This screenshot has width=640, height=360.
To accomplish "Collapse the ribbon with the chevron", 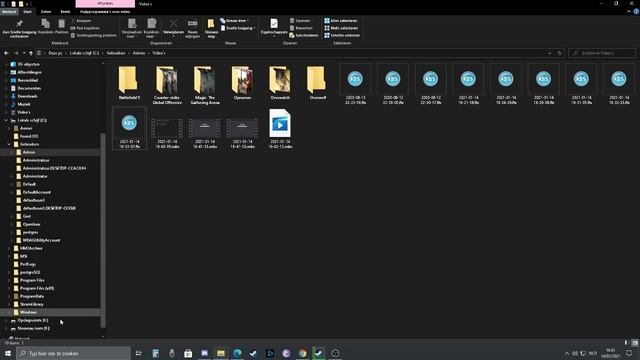I will coord(629,12).
